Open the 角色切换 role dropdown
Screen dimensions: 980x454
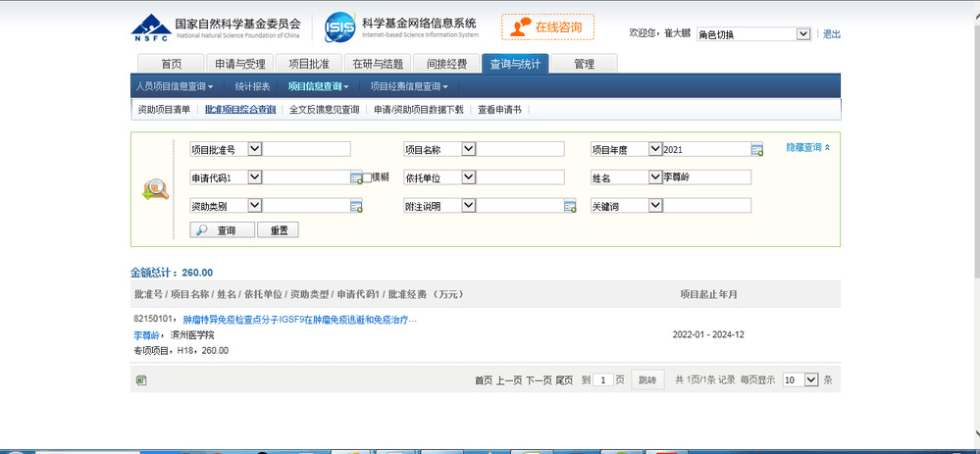click(752, 34)
